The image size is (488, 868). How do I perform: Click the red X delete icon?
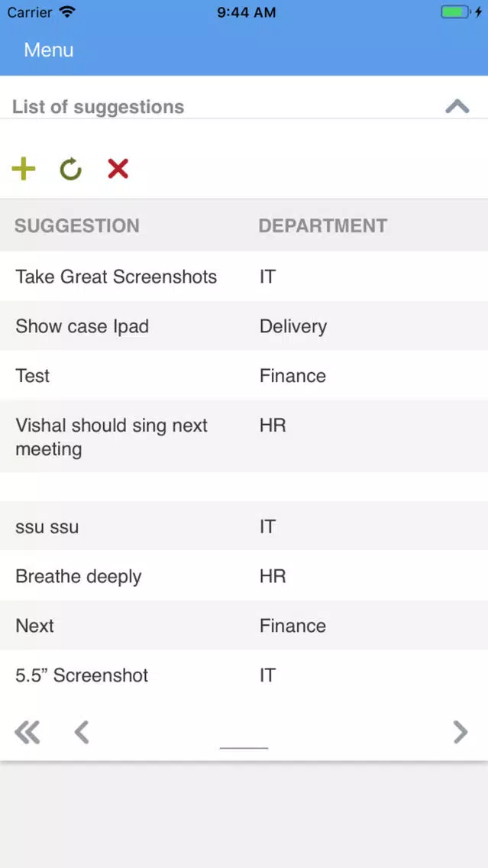[x=118, y=169]
